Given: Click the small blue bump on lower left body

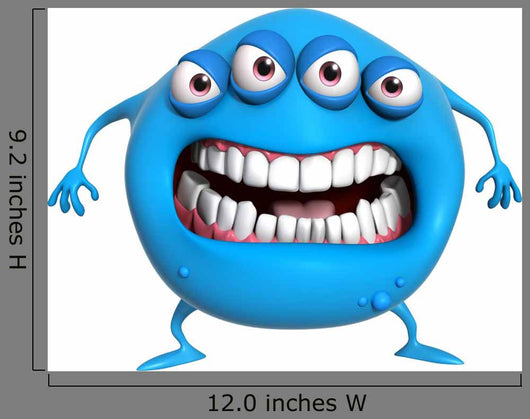Looking at the screenshot, I should point(184,272).
